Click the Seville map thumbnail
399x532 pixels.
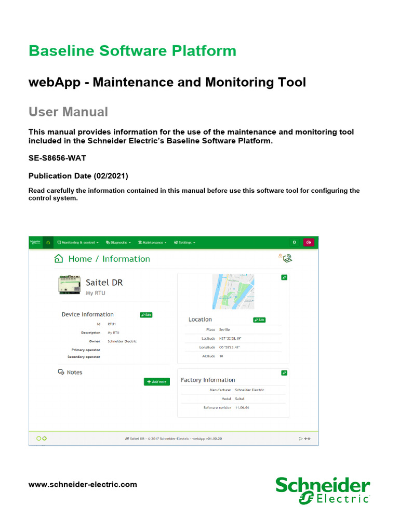click(233, 292)
